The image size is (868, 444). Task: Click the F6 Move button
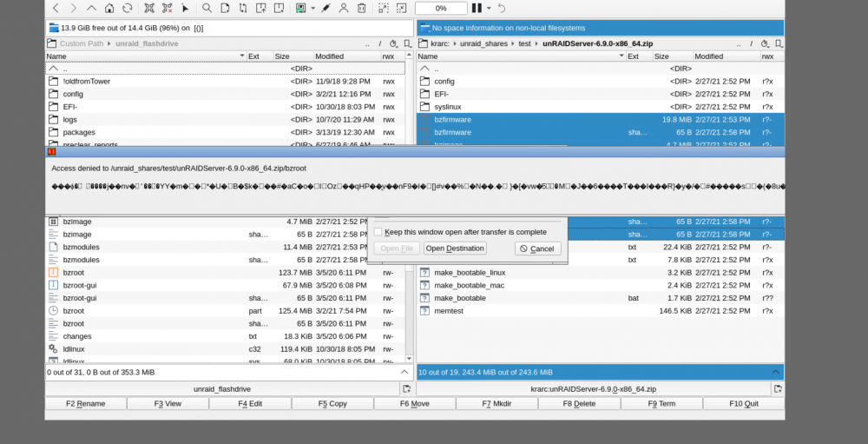pyautogui.click(x=415, y=403)
